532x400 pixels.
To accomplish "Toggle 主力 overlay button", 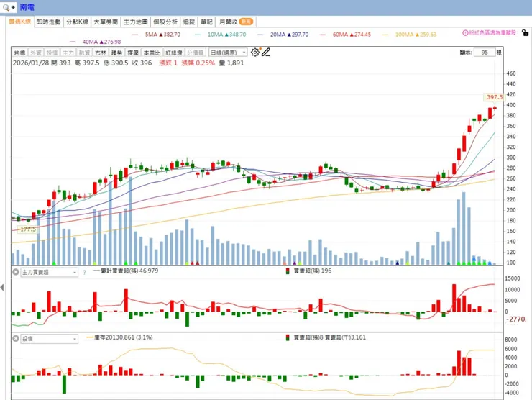I will (x=68, y=53).
